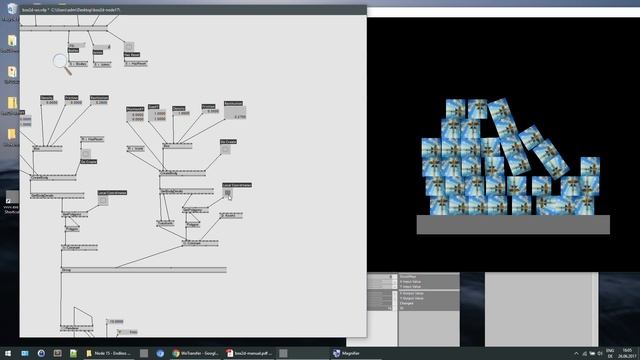Click the box2d patch title bar
The height and width of the screenshot is (360, 640).
[193, 9]
